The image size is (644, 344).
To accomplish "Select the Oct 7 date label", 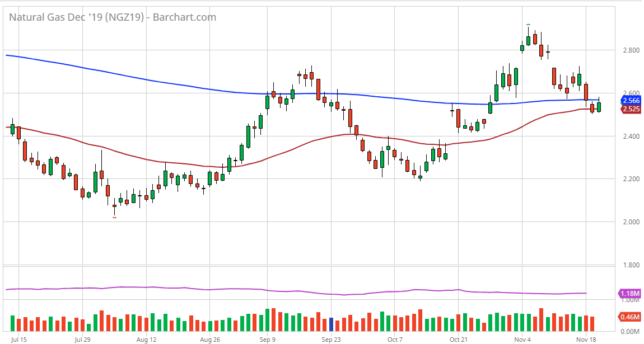I will point(395,339).
